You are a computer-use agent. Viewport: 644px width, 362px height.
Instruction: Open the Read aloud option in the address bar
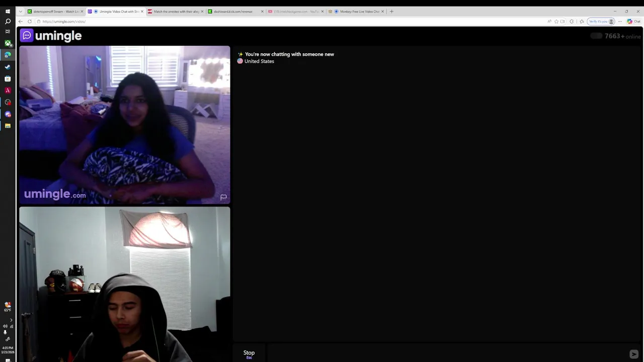(549, 22)
